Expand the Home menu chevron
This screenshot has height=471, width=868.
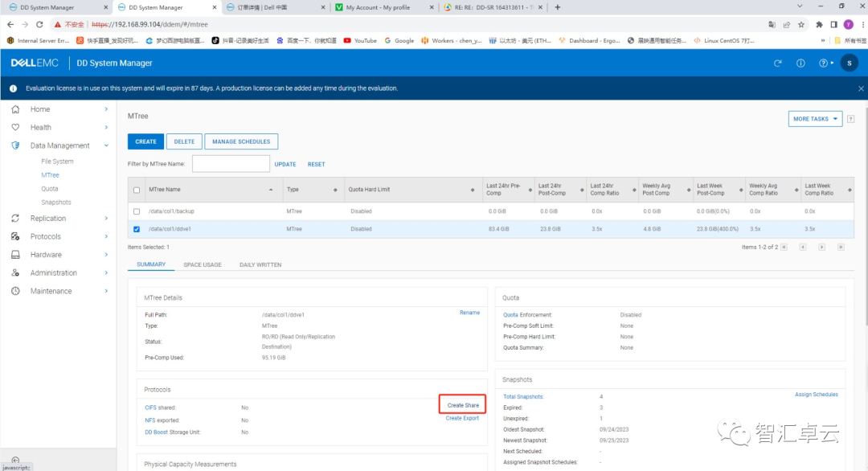coord(106,109)
